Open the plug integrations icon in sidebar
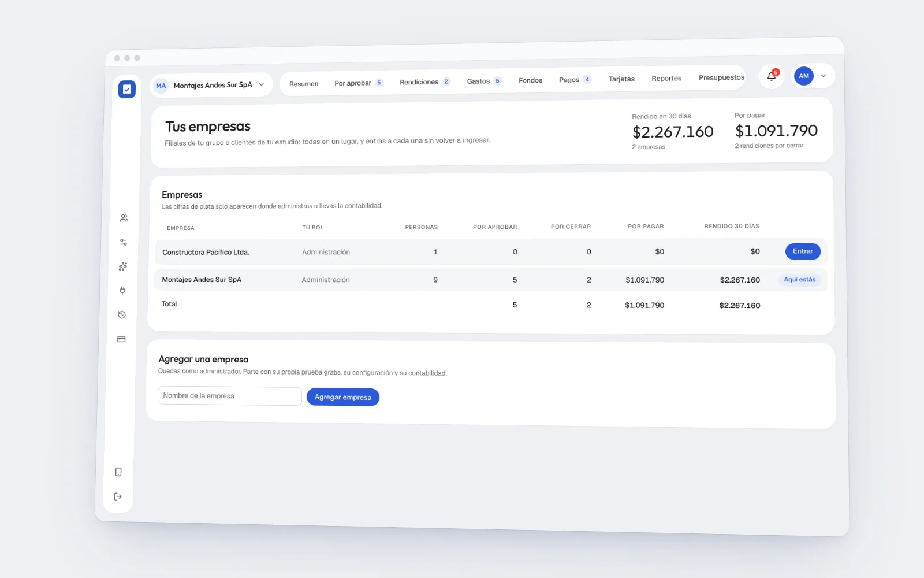 (x=122, y=291)
